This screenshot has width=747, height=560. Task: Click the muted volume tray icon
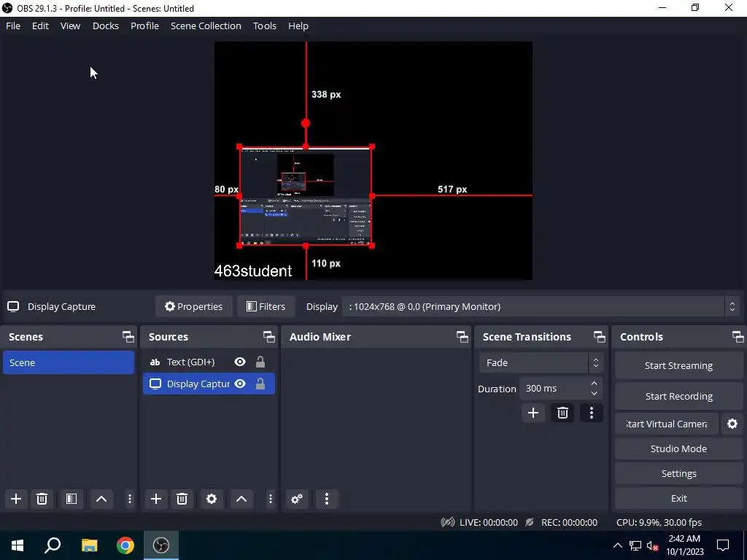[653, 545]
